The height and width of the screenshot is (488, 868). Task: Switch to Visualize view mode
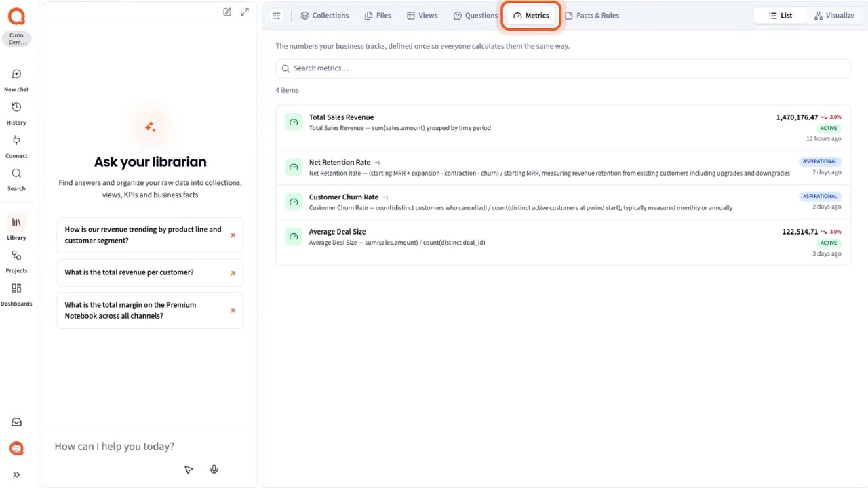(834, 16)
